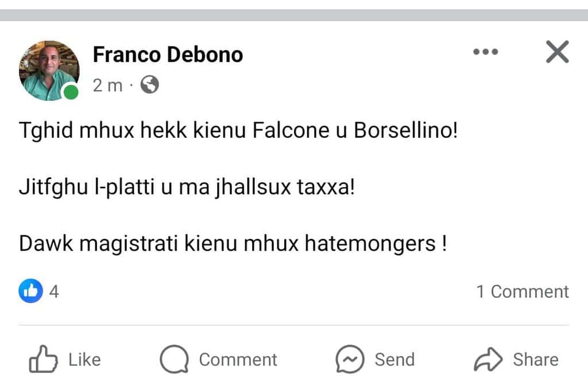The width and height of the screenshot is (588, 388).
Task: Click the globe public-audience icon
Action: pos(149,86)
